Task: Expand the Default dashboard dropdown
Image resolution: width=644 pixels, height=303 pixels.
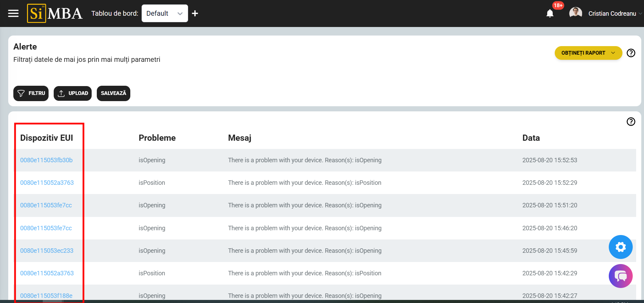Action: tap(165, 13)
